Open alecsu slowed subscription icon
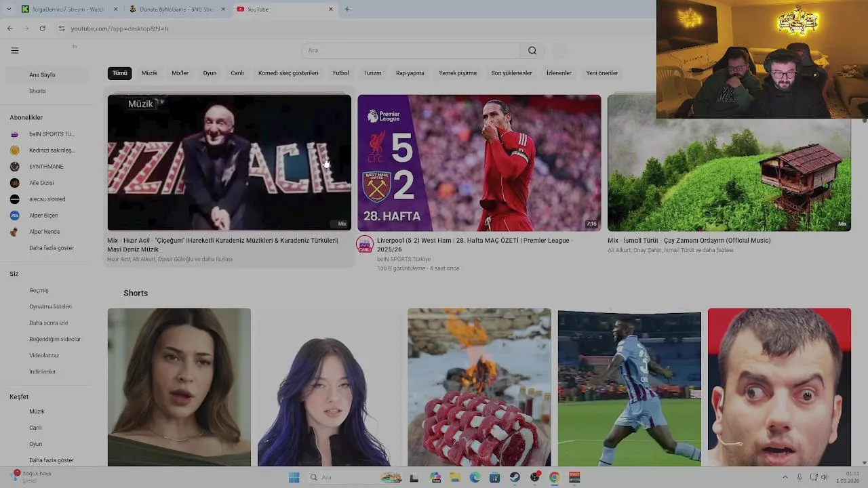This screenshot has width=868, height=488. point(14,199)
